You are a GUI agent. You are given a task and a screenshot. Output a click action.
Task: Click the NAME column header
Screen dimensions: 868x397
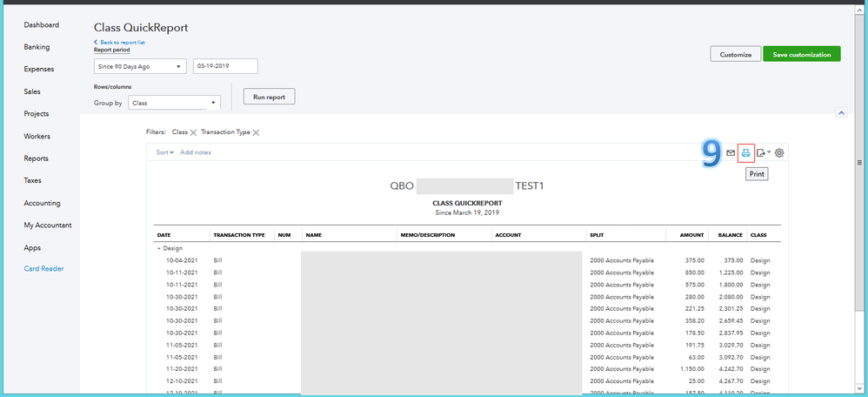[313, 235]
